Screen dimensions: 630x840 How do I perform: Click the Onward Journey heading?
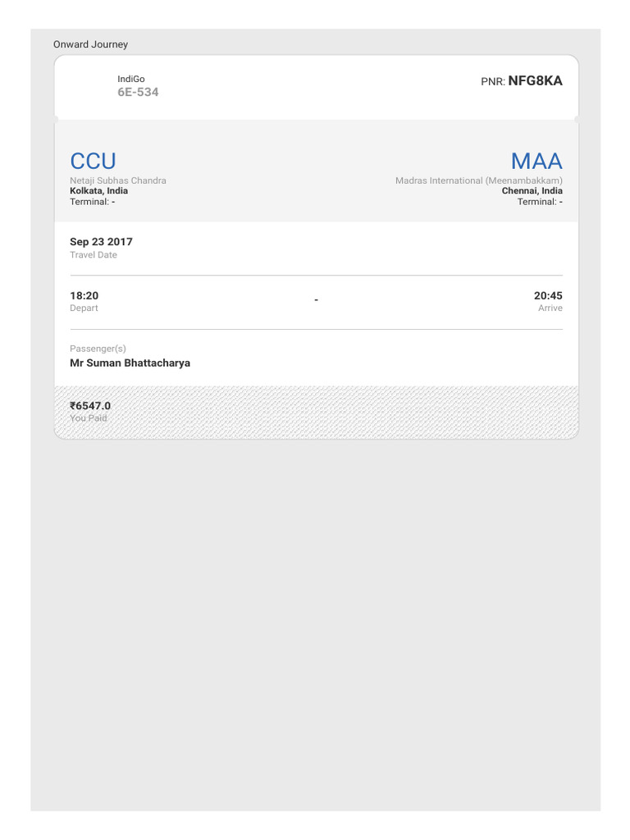[90, 44]
